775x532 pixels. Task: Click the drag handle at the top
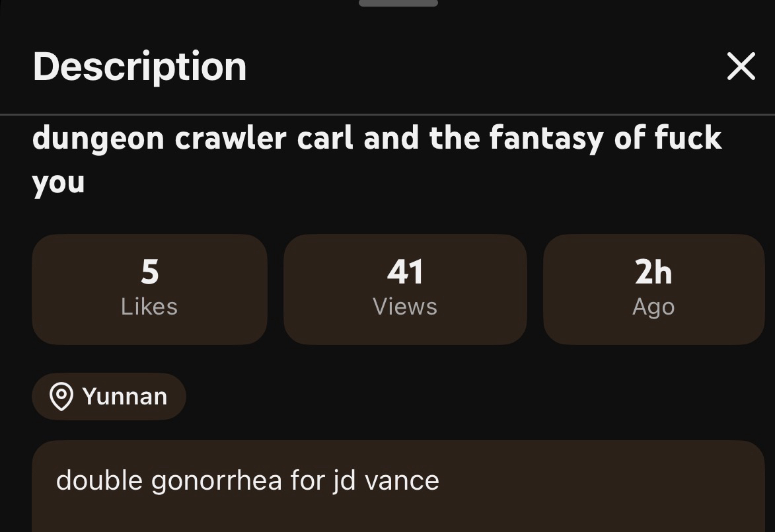pyautogui.click(x=398, y=3)
